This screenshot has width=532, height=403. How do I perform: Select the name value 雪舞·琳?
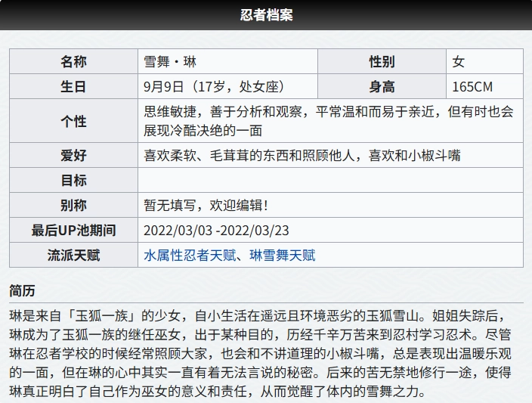170,62
